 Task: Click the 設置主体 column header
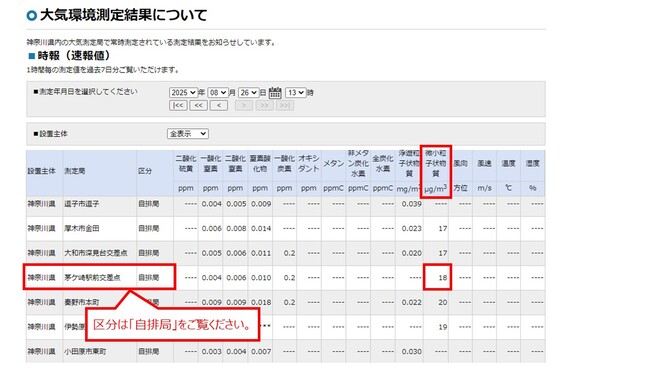[x=42, y=171]
